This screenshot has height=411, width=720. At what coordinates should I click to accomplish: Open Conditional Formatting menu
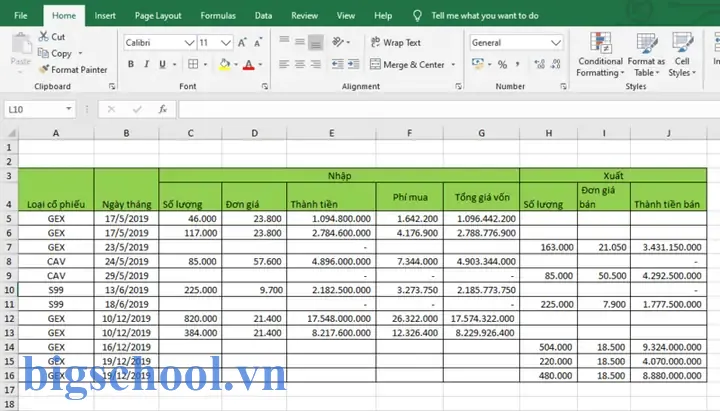(x=600, y=55)
